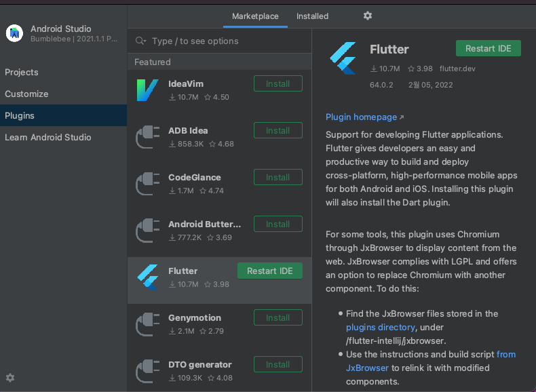Open the plugins directory link

[381, 328]
